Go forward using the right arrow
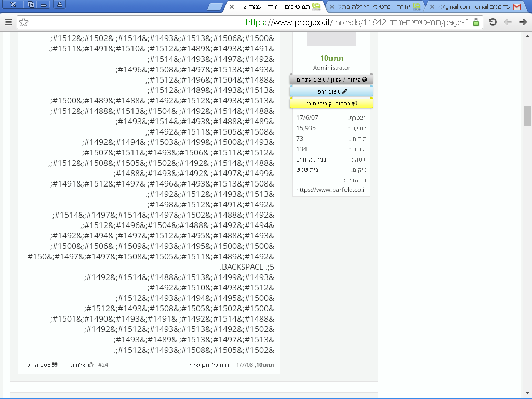 (x=523, y=22)
